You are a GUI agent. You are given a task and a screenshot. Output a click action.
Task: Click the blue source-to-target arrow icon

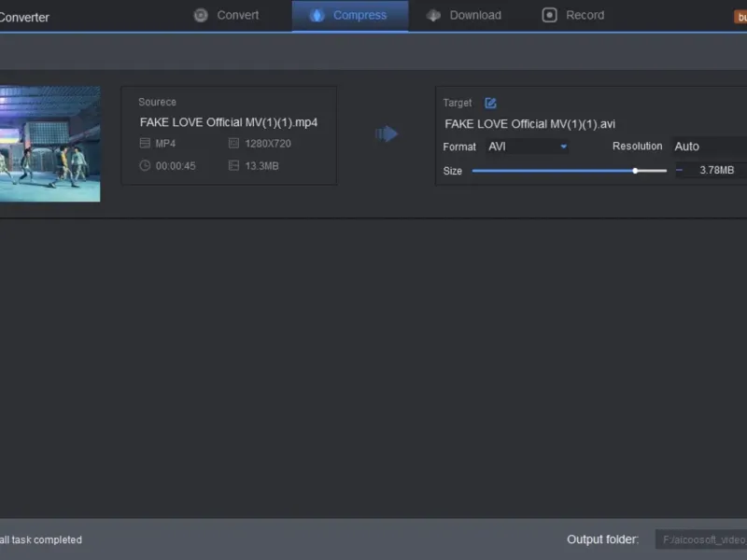click(x=387, y=133)
